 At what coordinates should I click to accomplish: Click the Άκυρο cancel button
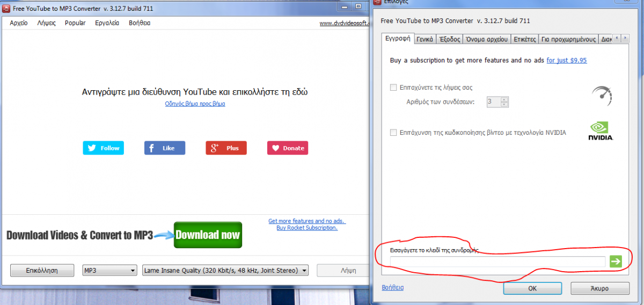pos(600,288)
